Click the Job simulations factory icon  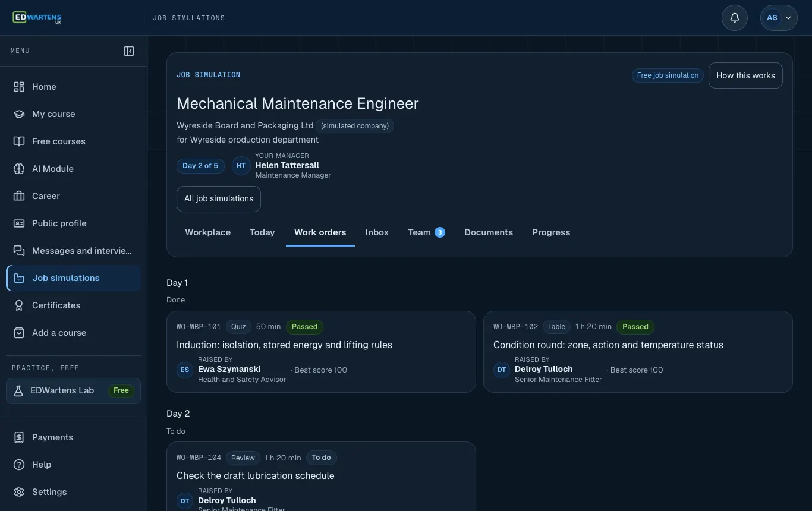19,278
